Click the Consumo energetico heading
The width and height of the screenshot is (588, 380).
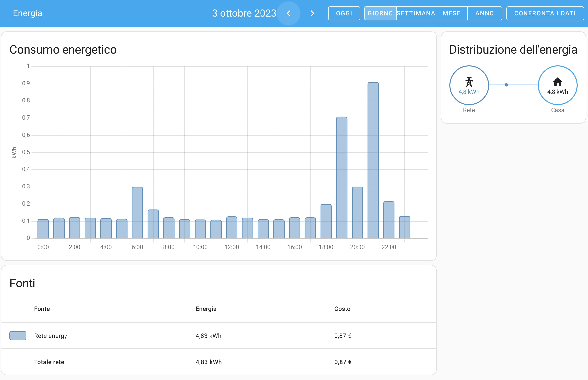[63, 50]
